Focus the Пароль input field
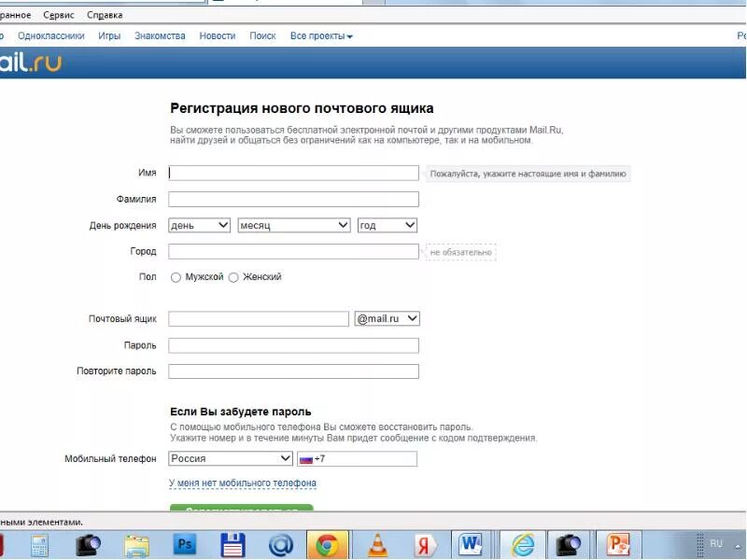747x560 pixels. point(293,345)
